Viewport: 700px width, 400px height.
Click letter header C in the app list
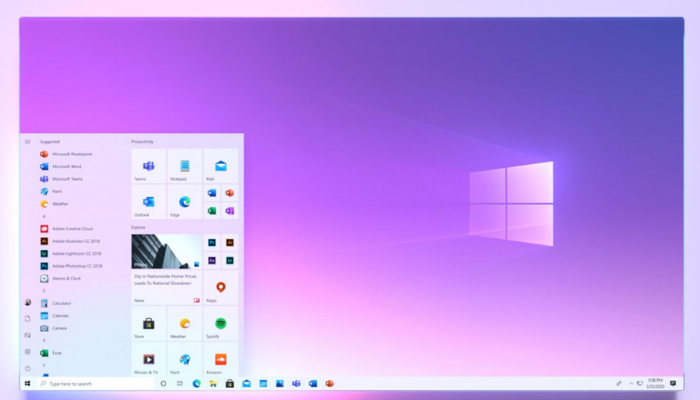[x=44, y=291]
